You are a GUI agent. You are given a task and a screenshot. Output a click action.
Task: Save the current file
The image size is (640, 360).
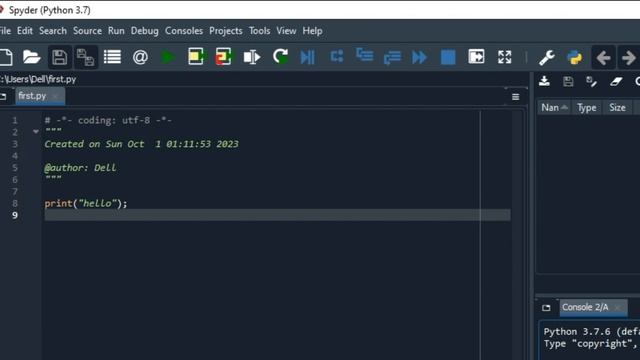(59, 57)
